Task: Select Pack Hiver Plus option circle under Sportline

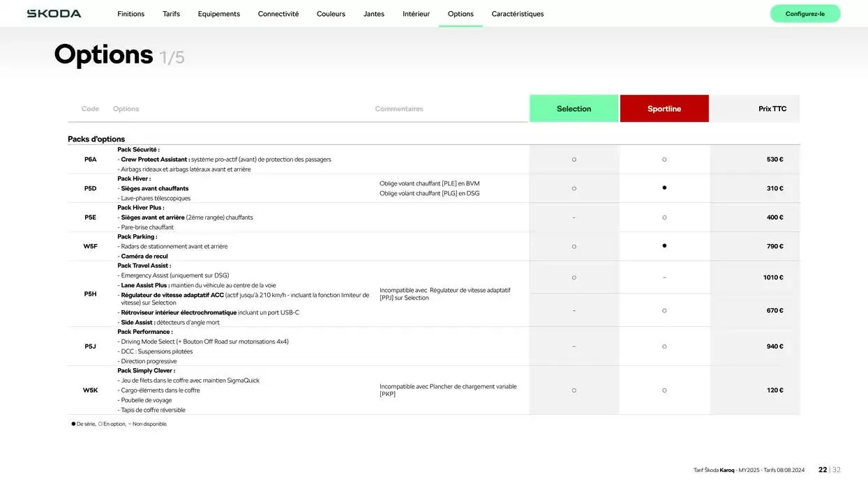Action: tap(664, 218)
